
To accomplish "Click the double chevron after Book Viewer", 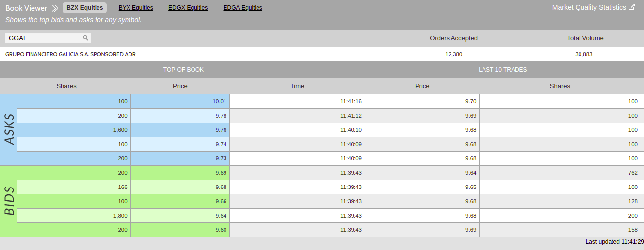I will click(x=55, y=8).
